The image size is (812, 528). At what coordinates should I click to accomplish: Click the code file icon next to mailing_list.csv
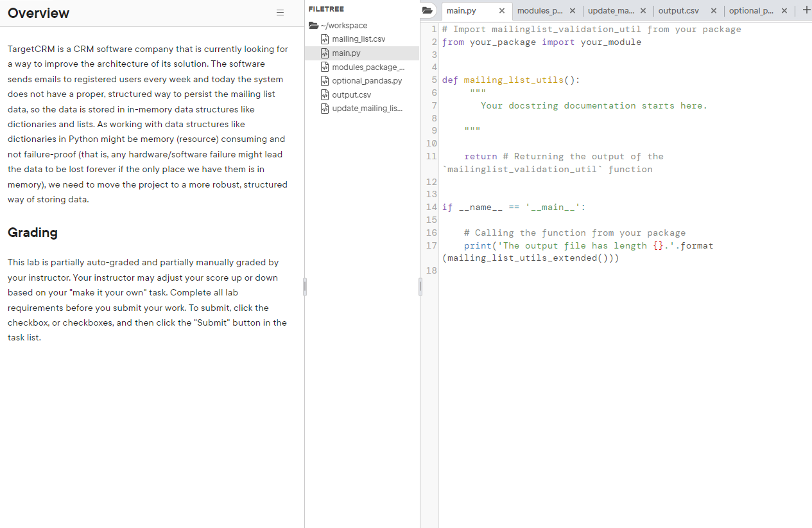[x=324, y=39]
